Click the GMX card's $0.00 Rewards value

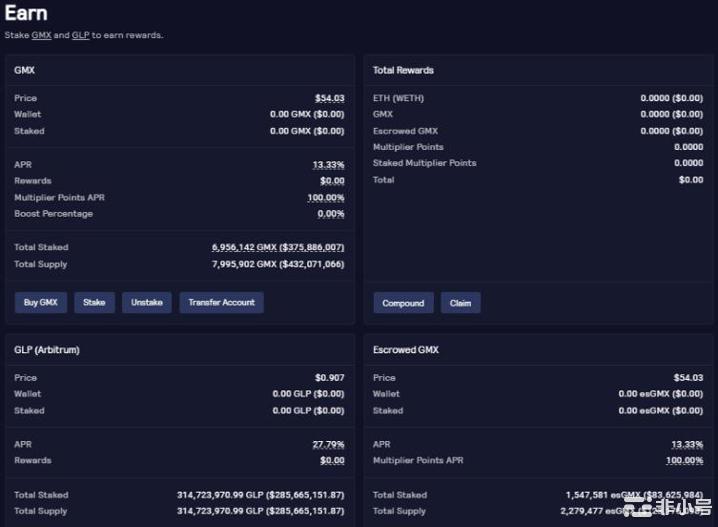point(332,181)
